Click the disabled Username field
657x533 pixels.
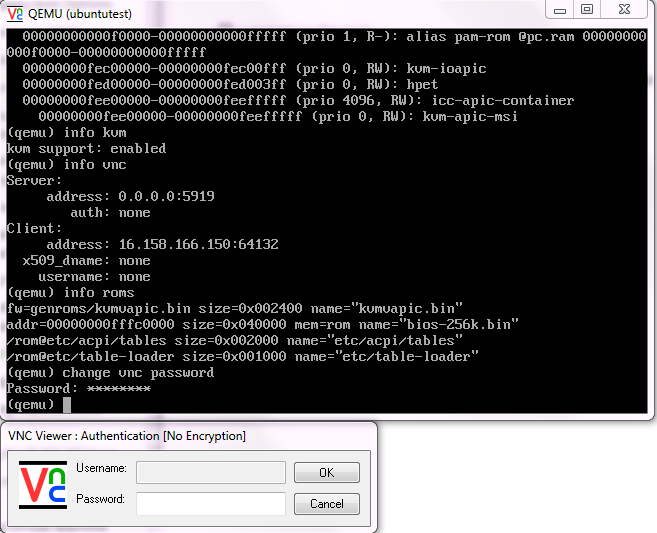tap(211, 472)
